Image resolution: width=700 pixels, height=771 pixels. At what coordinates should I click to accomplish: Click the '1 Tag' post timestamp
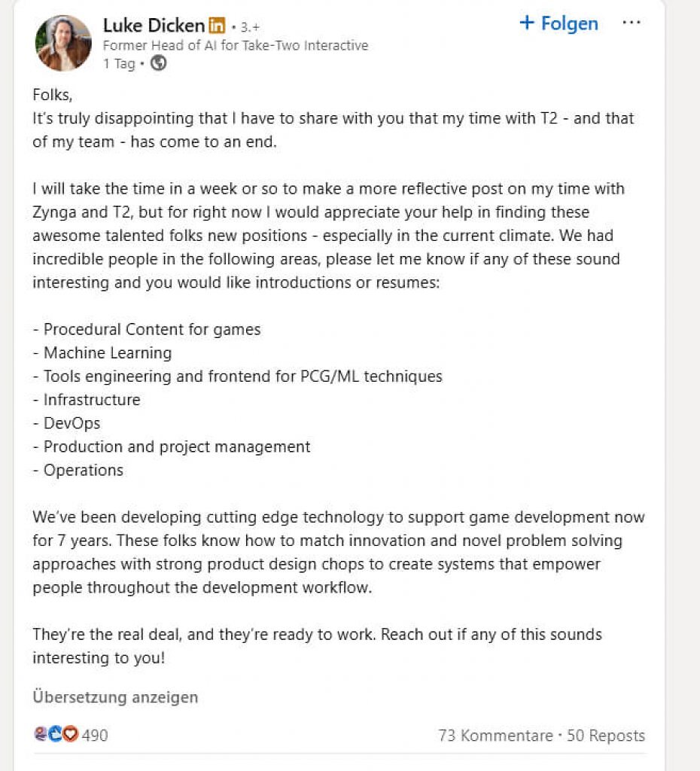[x=119, y=64]
